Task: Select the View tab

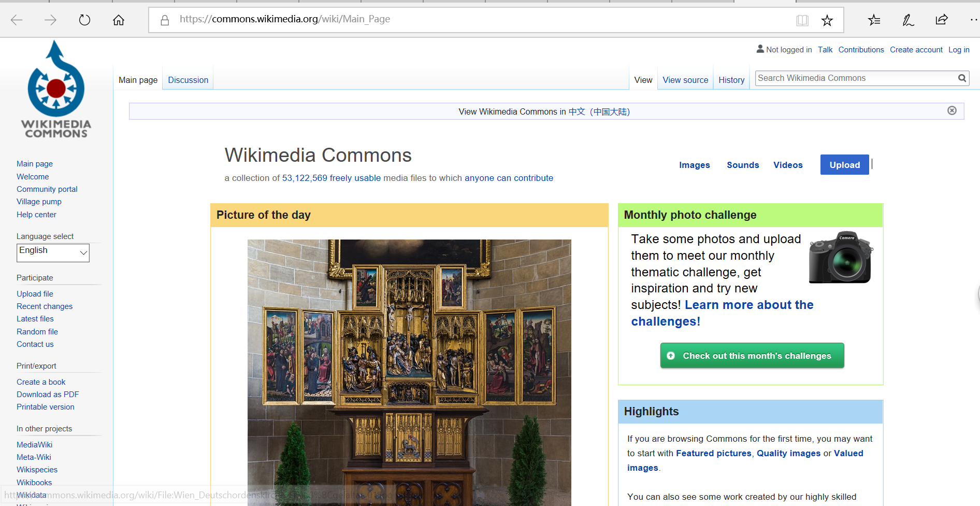Action: [x=643, y=80]
